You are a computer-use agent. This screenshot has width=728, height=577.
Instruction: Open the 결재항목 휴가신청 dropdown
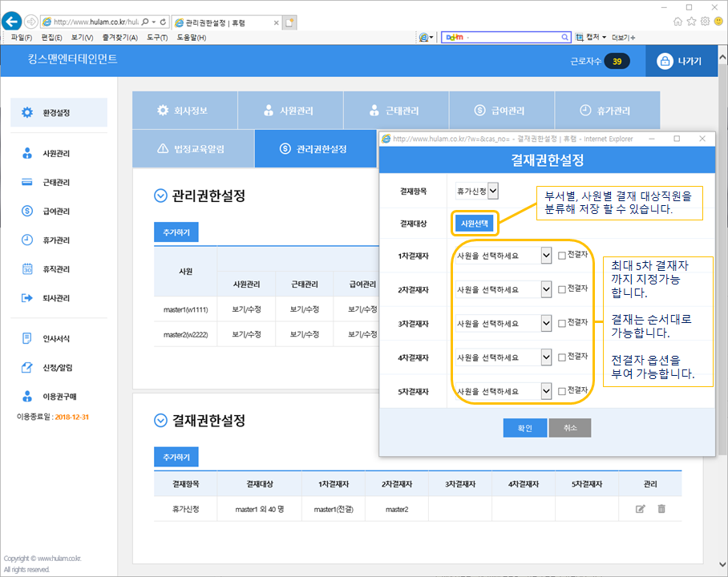[477, 191]
